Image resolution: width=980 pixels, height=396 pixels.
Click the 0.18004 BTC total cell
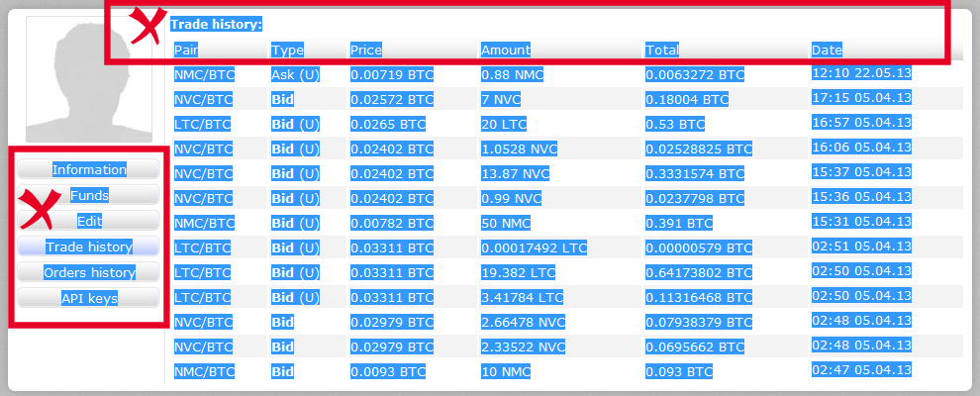click(687, 99)
